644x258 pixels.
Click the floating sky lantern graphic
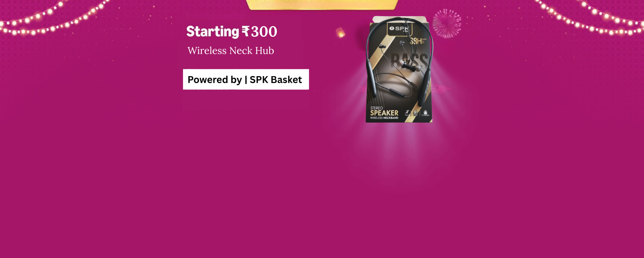(x=340, y=33)
